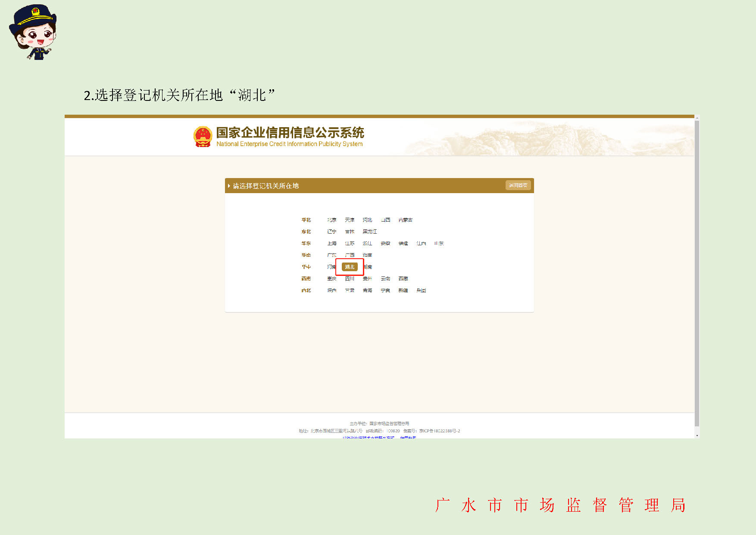
Task: Select 江苏 province link
Action: click(350, 244)
